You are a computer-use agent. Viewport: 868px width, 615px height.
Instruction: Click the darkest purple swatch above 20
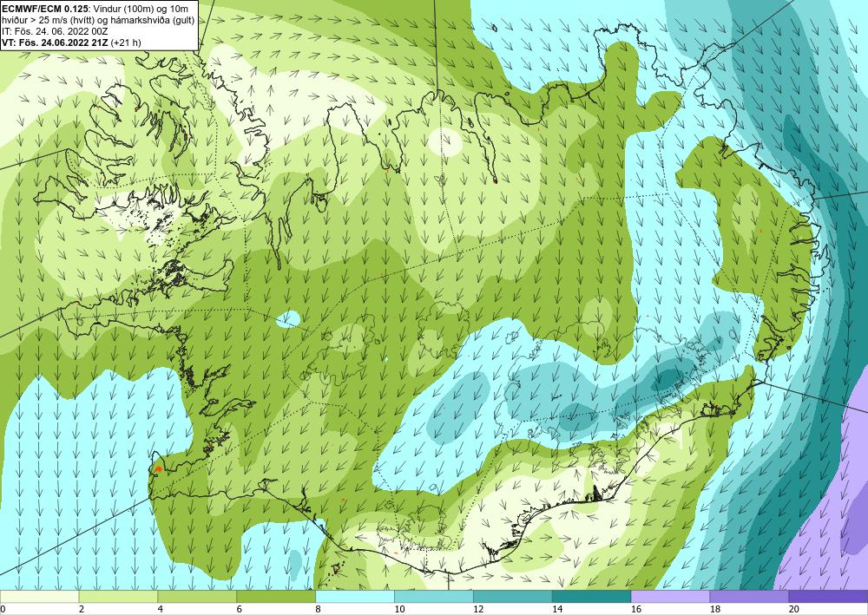828,596
